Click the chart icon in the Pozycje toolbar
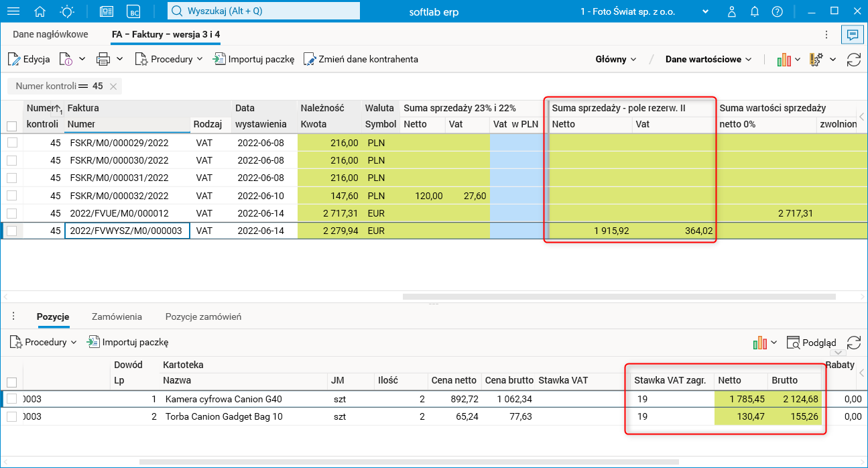 click(759, 343)
